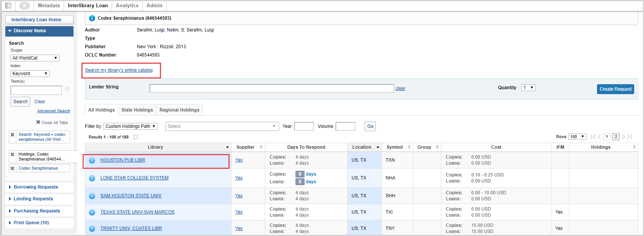Screen dimensions: 644x236
Task: Refresh the holdings results list
Action: [136, 137]
